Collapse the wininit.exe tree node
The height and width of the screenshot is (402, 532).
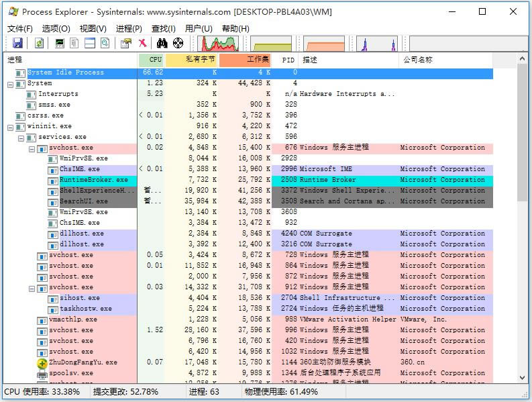11,128
